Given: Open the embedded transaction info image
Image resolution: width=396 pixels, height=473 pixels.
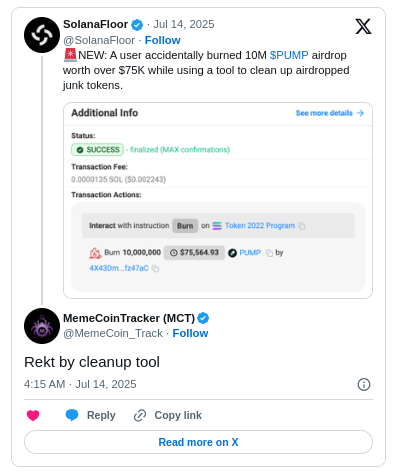Looking at the screenshot, I should [218, 200].
